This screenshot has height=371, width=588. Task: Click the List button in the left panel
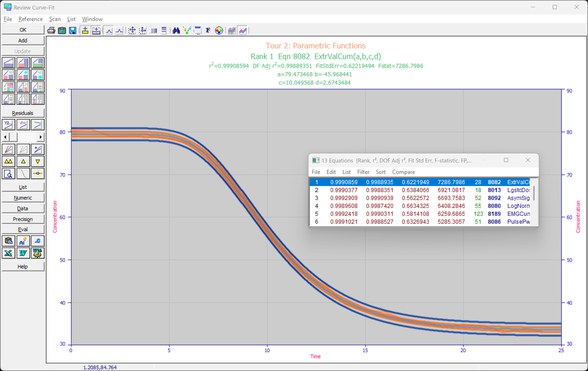tap(23, 187)
